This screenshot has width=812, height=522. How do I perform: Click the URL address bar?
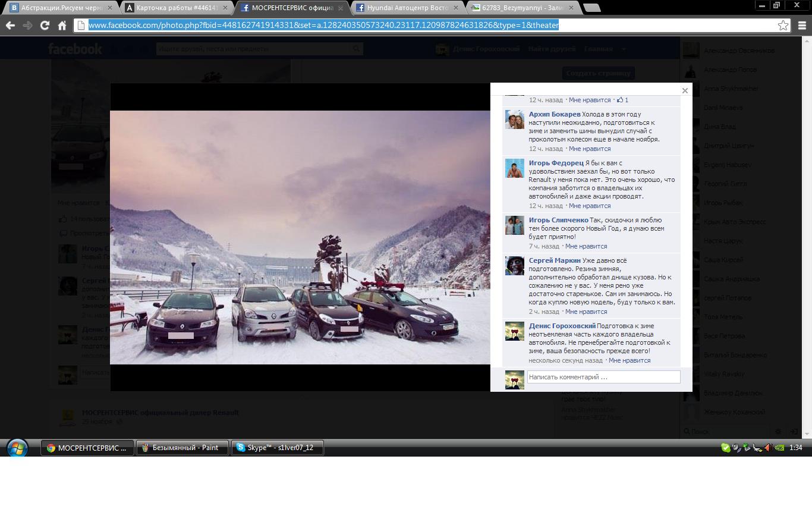pyautogui.click(x=416, y=26)
